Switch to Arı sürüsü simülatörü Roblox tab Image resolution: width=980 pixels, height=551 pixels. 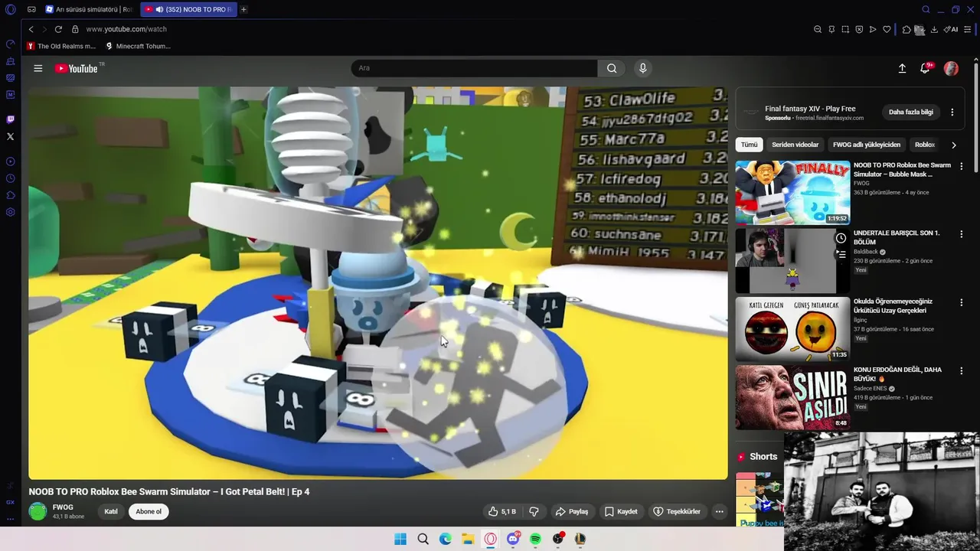click(89, 10)
